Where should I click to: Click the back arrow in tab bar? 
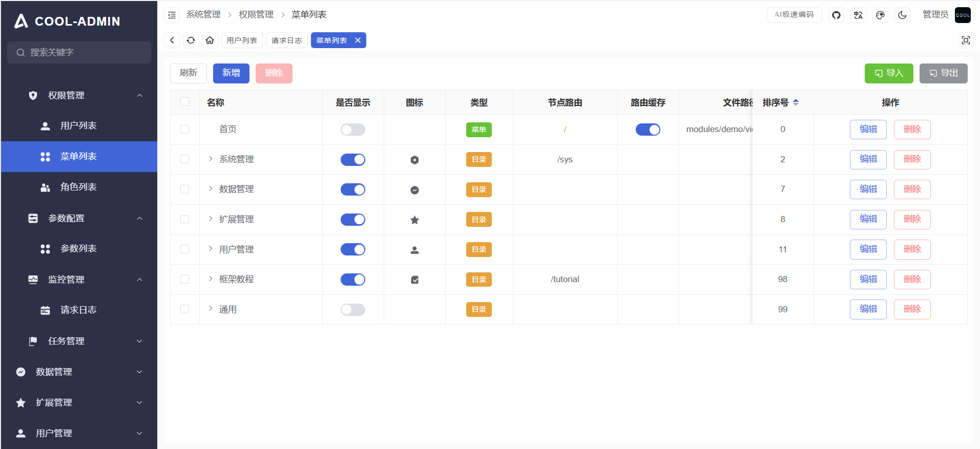[172, 40]
